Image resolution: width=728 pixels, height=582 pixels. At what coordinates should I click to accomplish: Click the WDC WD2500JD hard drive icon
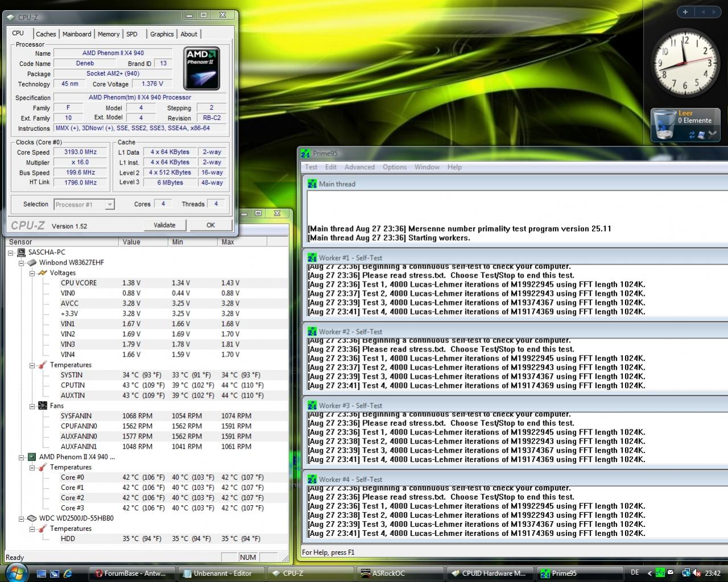tap(32, 518)
